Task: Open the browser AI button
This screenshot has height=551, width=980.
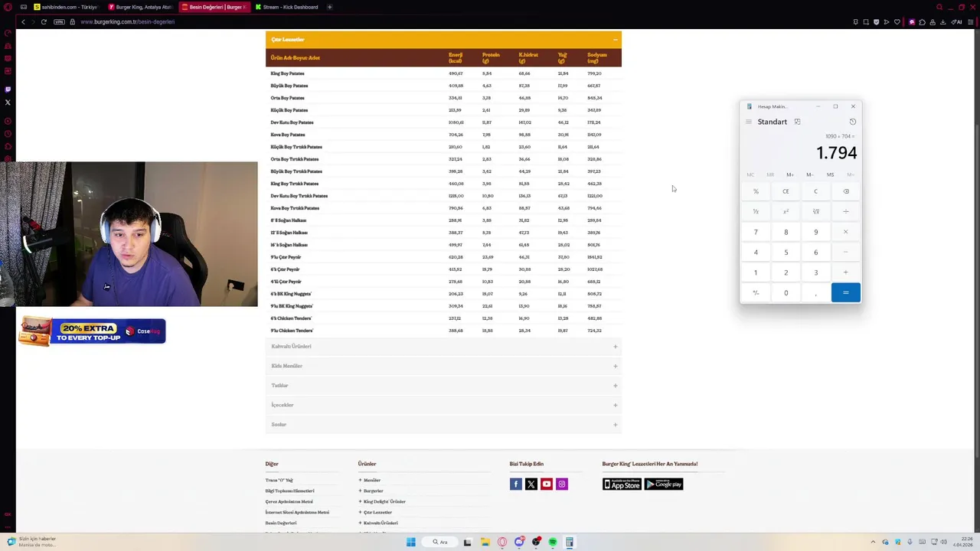Action: 956,21
